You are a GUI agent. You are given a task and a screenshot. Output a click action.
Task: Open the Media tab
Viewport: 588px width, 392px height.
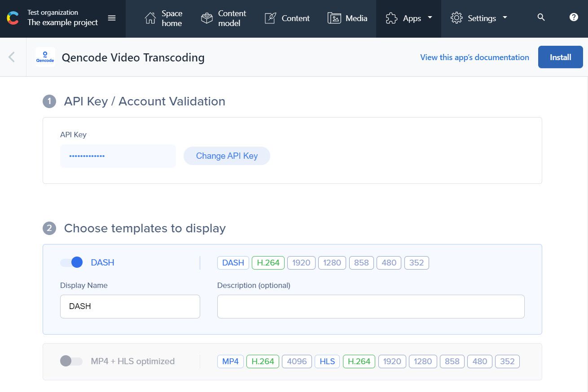pyautogui.click(x=347, y=18)
